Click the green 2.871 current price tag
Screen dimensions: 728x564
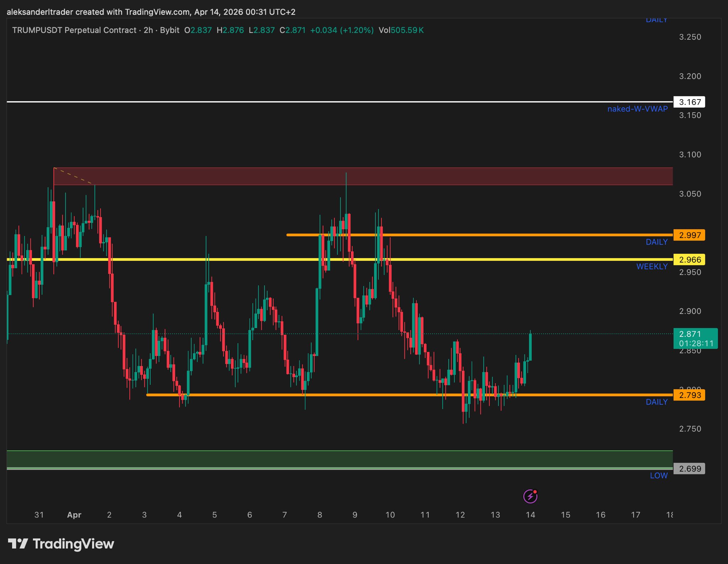click(695, 338)
